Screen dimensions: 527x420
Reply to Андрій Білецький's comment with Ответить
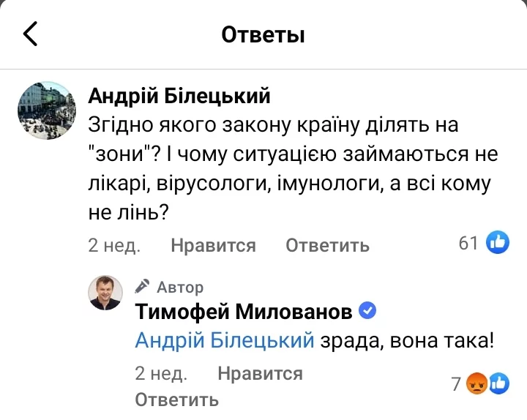tap(327, 245)
